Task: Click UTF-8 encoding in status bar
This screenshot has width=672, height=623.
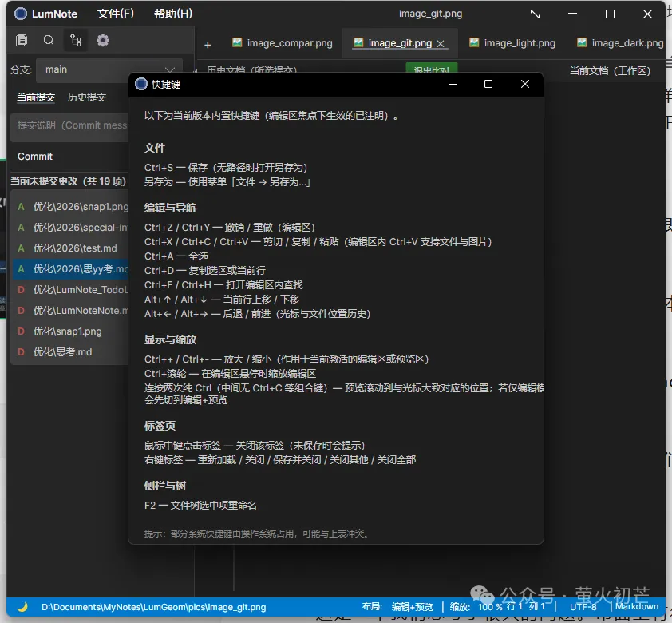Action: click(x=583, y=607)
